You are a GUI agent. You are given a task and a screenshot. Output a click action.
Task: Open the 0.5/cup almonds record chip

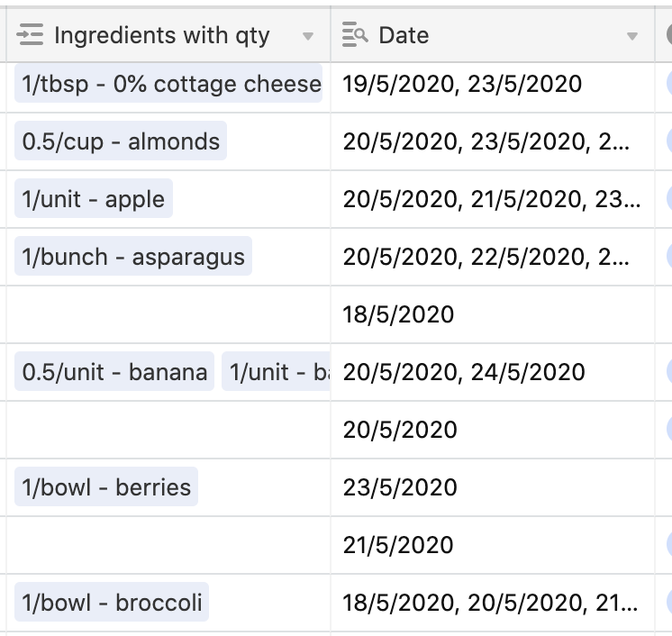point(121,141)
